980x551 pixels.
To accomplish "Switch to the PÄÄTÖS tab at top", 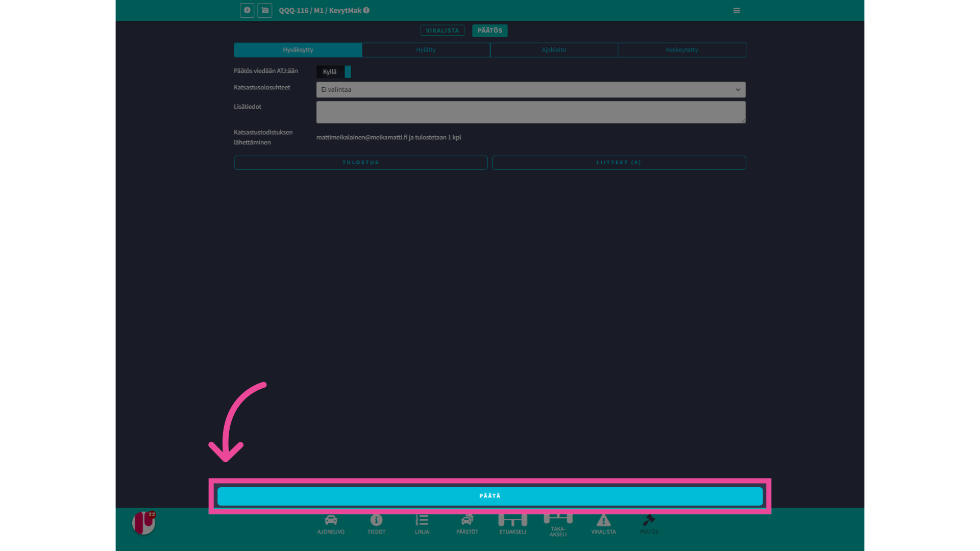I will [489, 31].
